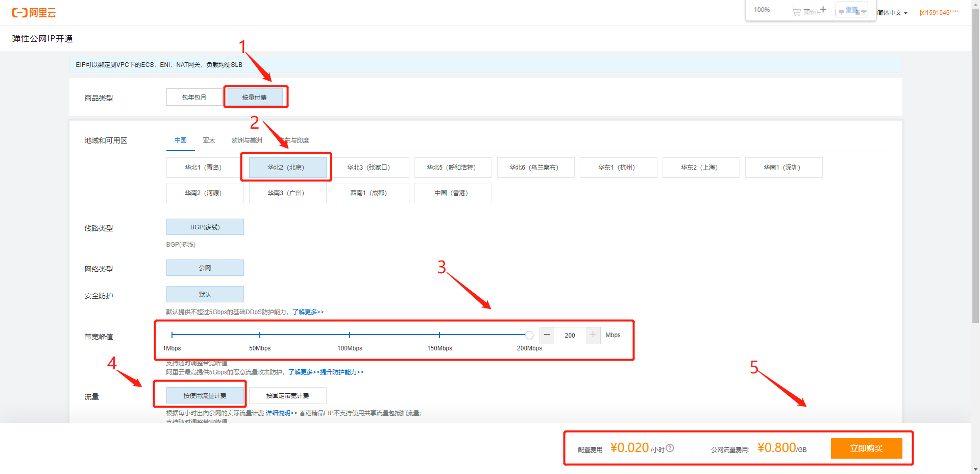Open the shopping cart icon
This screenshot has width=980, height=474.
click(x=796, y=12)
